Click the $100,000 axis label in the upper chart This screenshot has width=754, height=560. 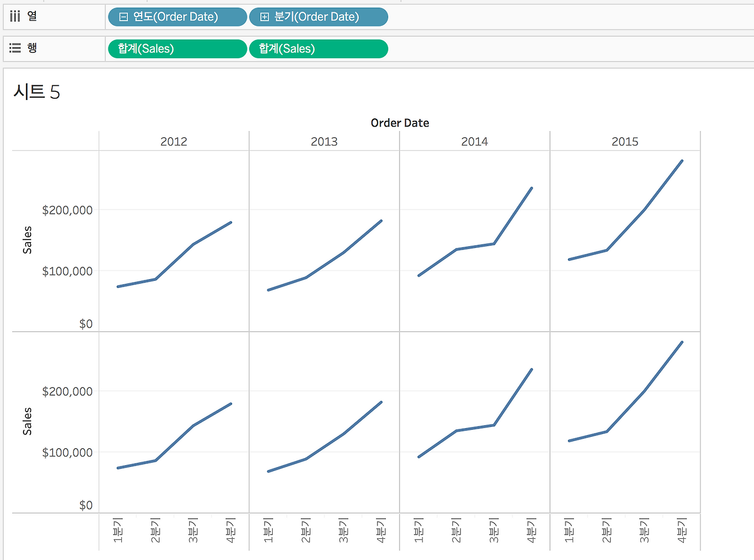click(67, 271)
